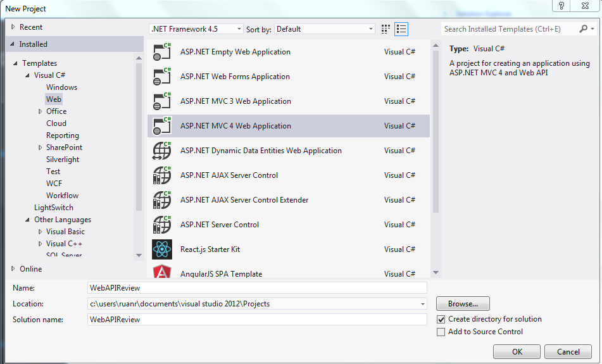Viewport: 602px width, 364px height.
Task: Expand the Visual C++ node
Action: 40,244
